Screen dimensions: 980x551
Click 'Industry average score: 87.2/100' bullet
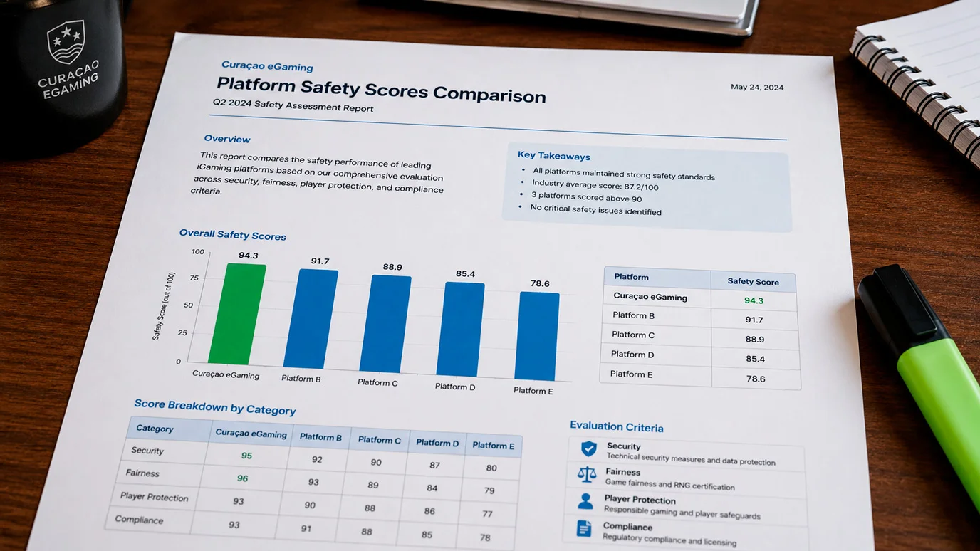(595, 185)
